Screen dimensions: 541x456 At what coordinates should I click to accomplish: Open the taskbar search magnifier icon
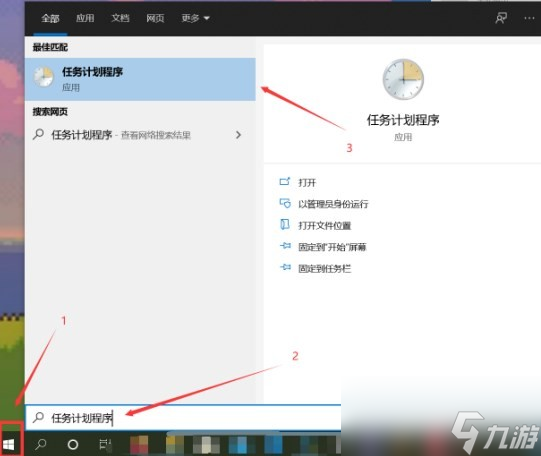tap(41, 444)
